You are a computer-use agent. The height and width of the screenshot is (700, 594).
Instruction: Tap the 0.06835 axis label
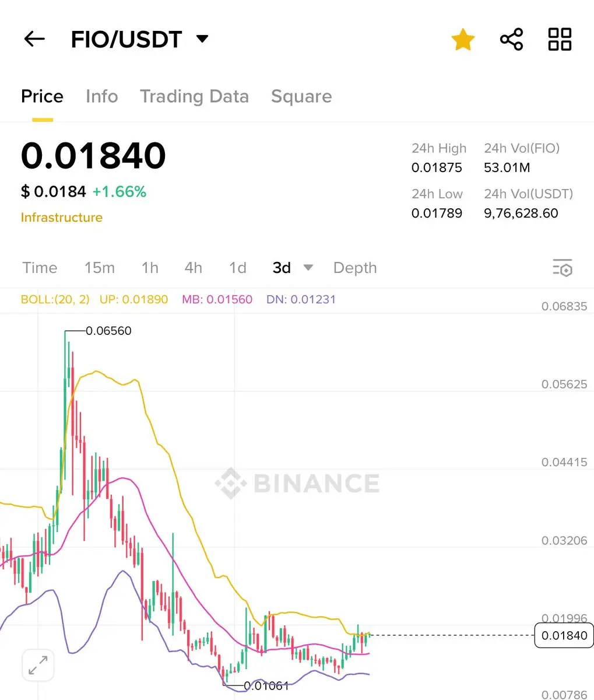coord(564,306)
